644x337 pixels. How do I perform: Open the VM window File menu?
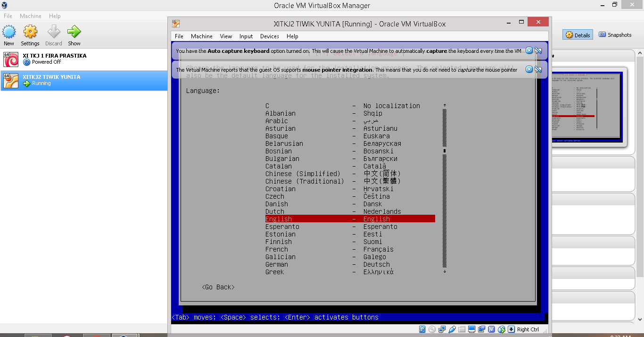179,36
